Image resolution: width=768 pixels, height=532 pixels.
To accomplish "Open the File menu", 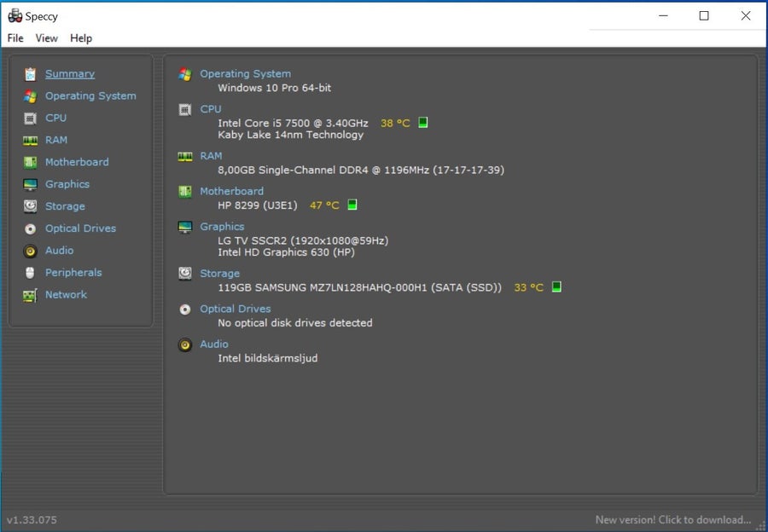I will click(x=15, y=38).
